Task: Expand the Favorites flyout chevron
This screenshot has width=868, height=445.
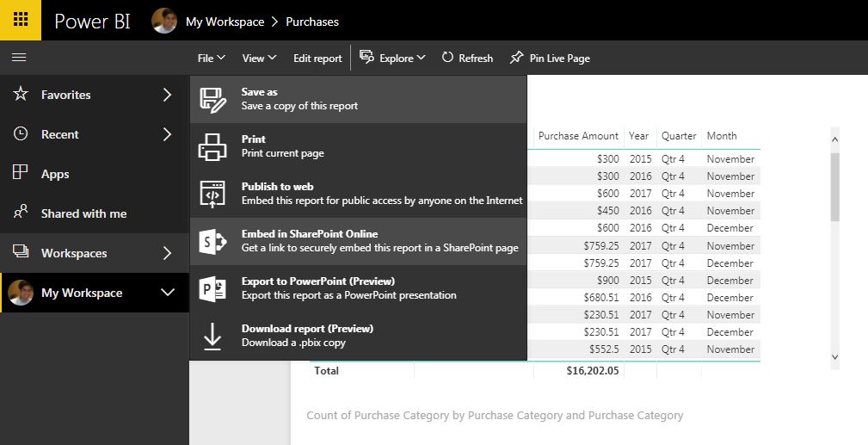Action: tap(167, 95)
